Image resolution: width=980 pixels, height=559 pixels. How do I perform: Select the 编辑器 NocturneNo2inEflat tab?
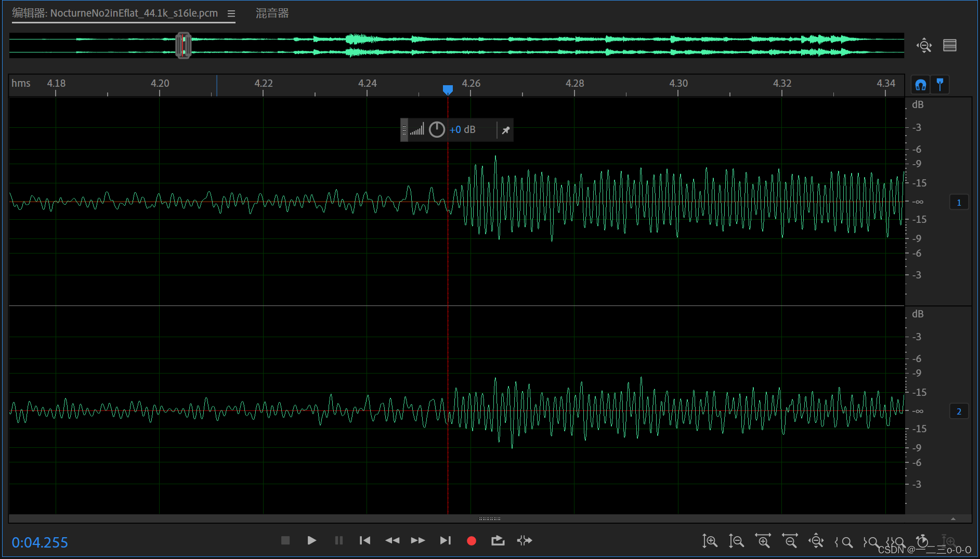115,14
